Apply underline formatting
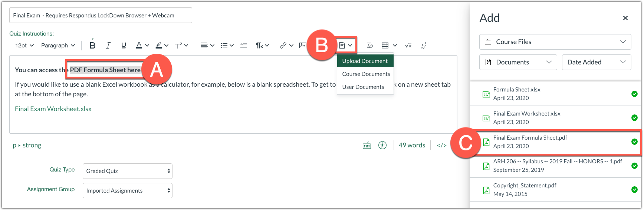 124,45
